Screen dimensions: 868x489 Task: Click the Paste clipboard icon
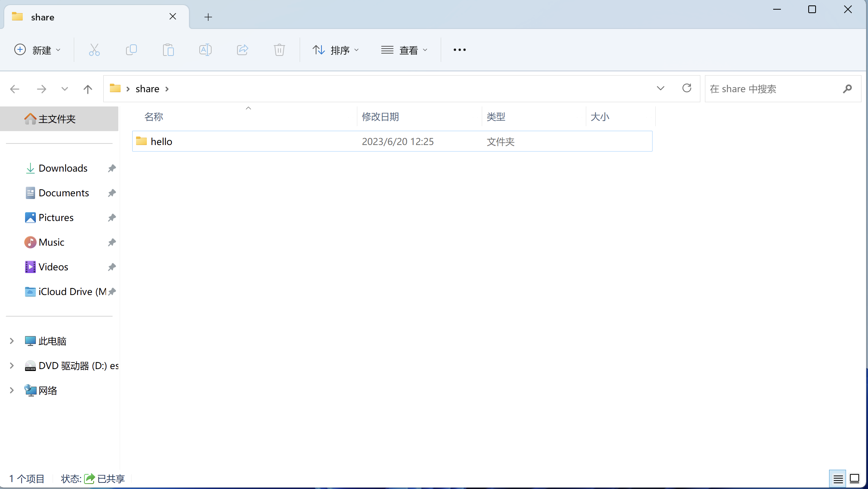[x=168, y=50]
